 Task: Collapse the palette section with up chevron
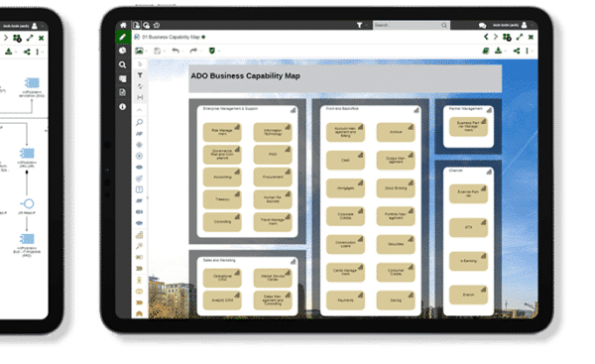(x=140, y=110)
